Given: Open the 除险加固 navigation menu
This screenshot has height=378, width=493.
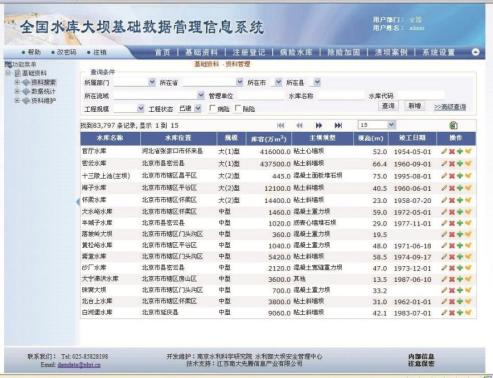Looking at the screenshot, I should pos(344,52).
